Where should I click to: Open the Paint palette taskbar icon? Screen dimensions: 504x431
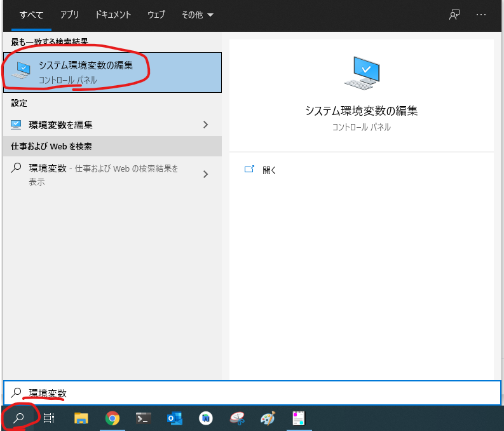pyautogui.click(x=268, y=418)
